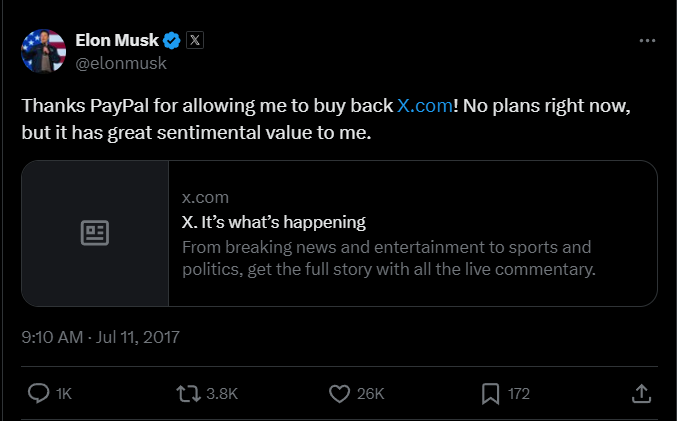The image size is (677, 421).
Task: Click the Elon Musk display name
Action: tap(118, 41)
